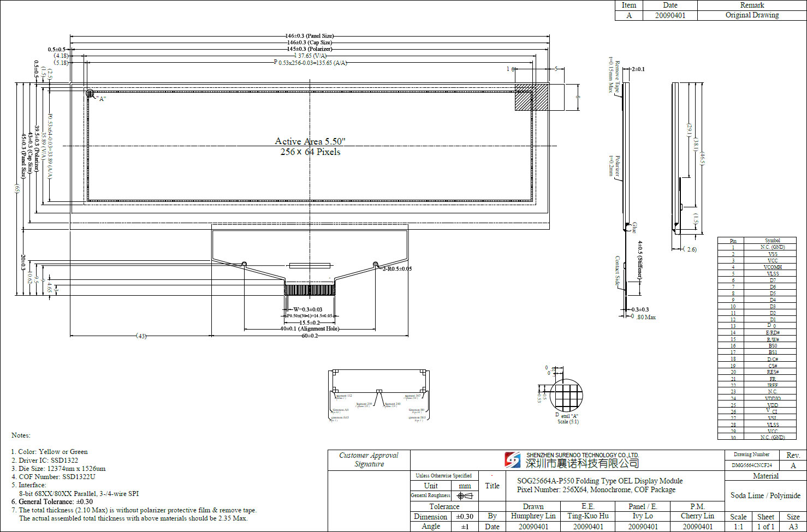Click the Detail "A" pixel grid circle
Image resolution: width=807 pixels, height=532 pixels.
click(x=566, y=395)
